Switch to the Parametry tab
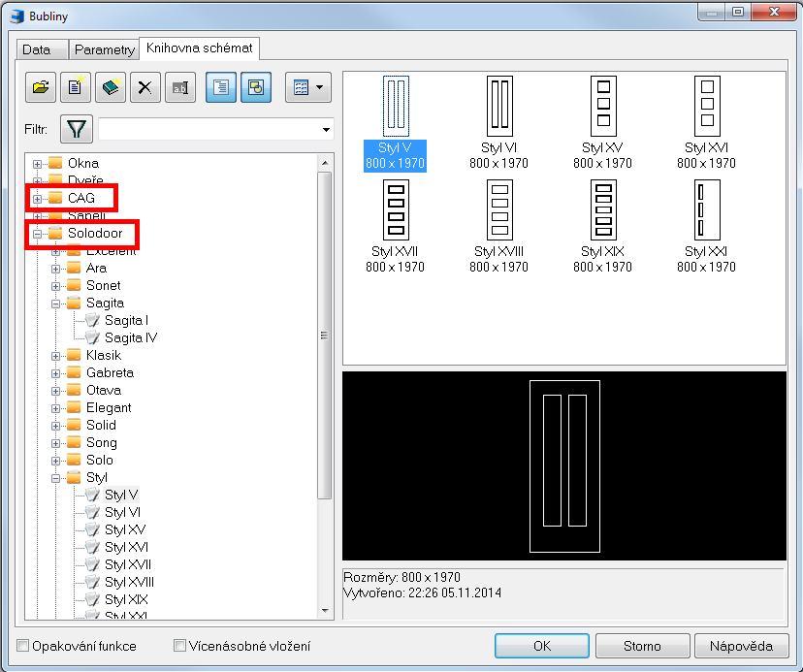The width and height of the screenshot is (803, 672). [x=105, y=49]
